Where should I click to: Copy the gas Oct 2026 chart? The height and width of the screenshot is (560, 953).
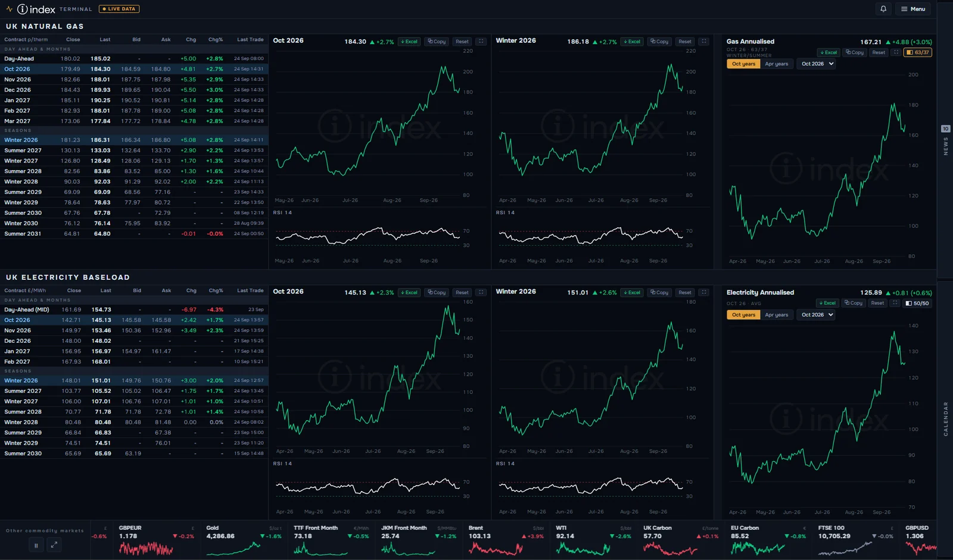437,42
